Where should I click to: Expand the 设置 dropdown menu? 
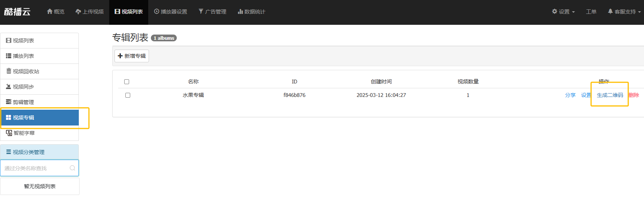coord(563,12)
